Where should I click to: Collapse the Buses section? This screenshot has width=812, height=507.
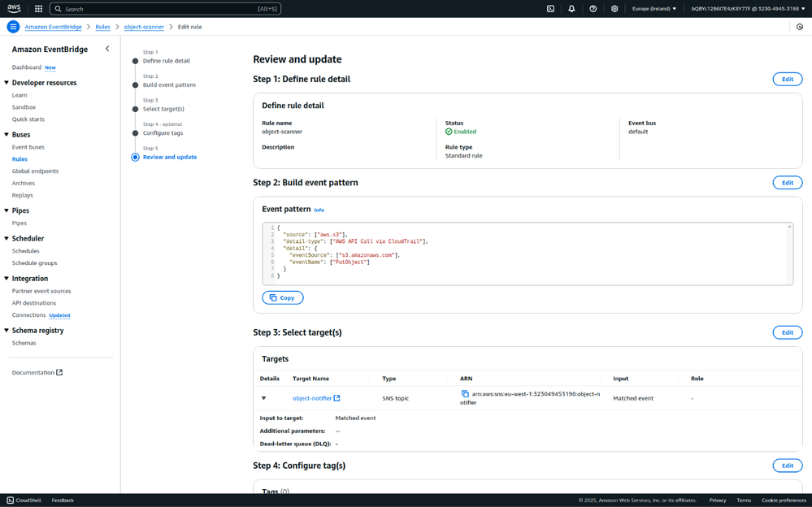tap(7, 135)
